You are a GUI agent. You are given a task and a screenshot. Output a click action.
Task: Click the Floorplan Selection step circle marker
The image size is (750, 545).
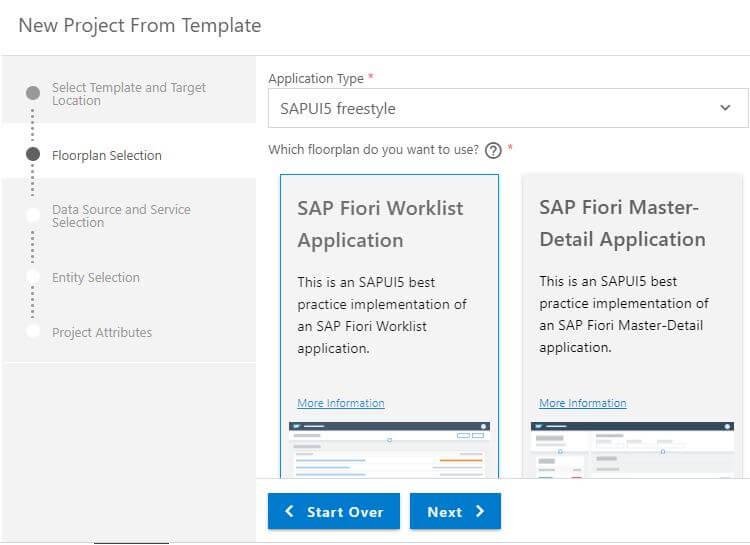[33, 154]
